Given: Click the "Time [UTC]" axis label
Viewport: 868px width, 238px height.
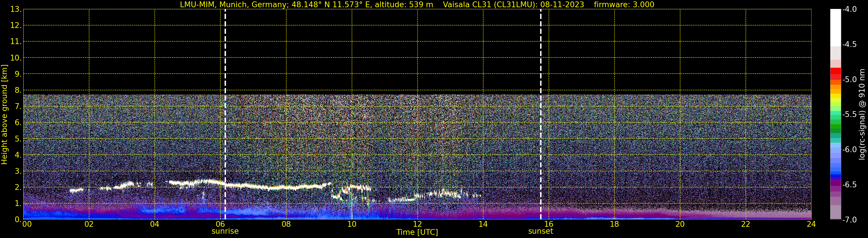Looking at the screenshot, I should pyautogui.click(x=417, y=232).
